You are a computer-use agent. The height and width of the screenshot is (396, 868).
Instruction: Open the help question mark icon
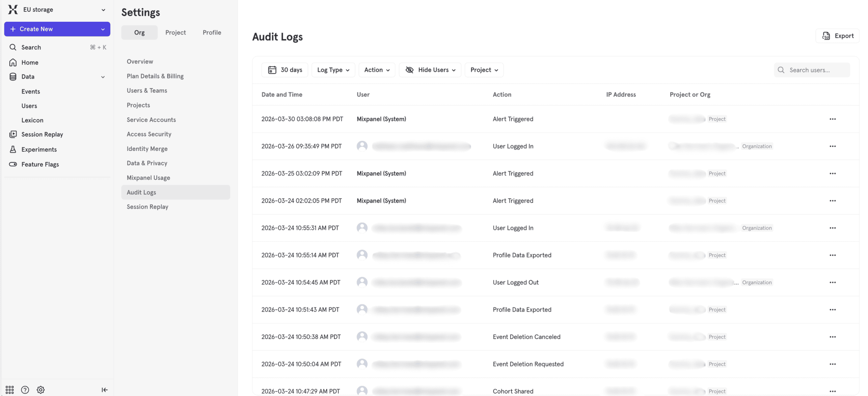point(25,390)
